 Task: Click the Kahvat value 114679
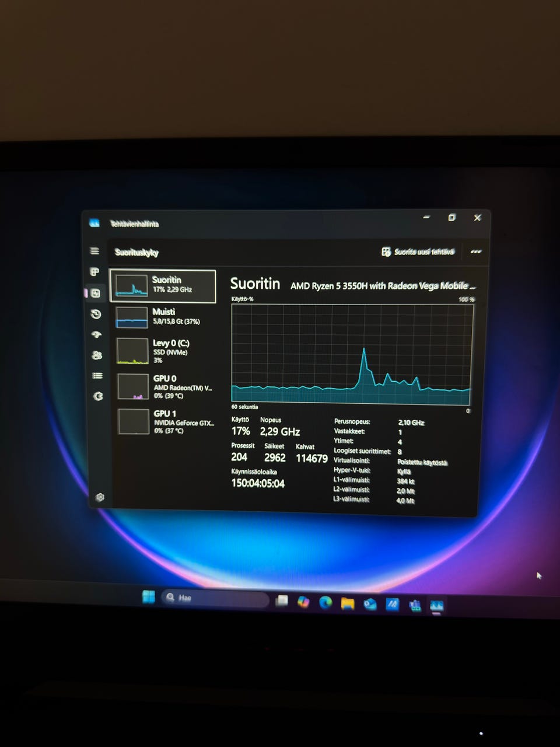tap(311, 458)
